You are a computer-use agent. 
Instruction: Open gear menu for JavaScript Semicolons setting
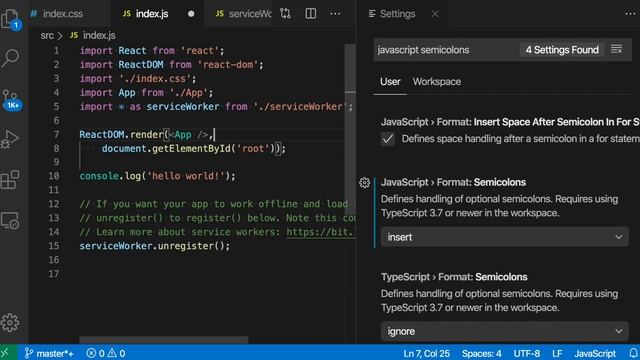click(x=364, y=182)
